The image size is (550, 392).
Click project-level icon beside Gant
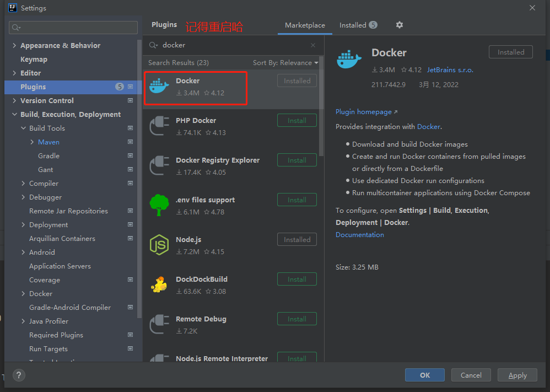click(x=130, y=169)
